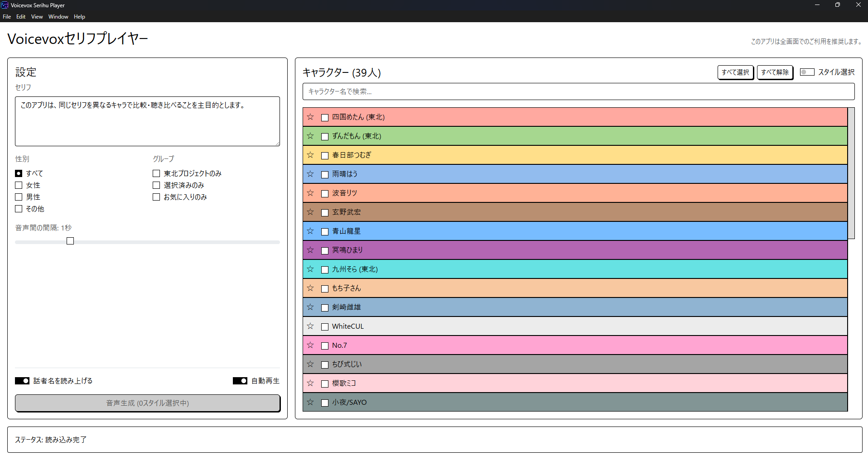
Task: Click the star next to 波音リツ
Action: [310, 193]
